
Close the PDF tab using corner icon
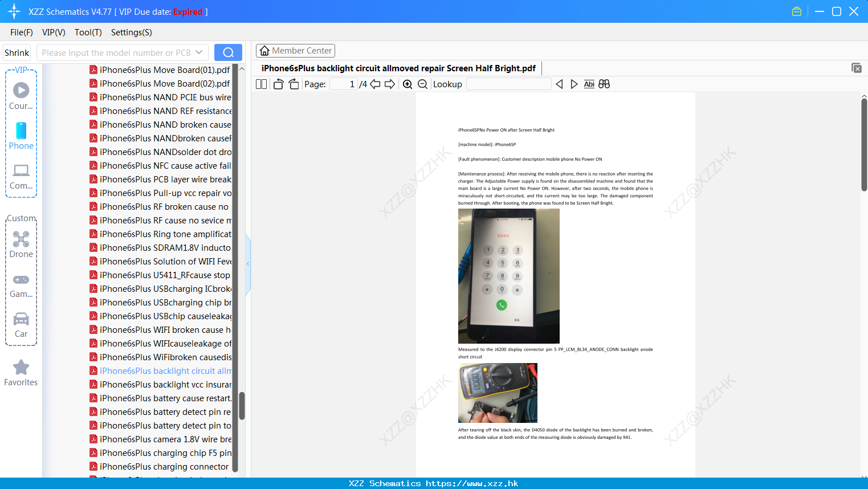856,68
